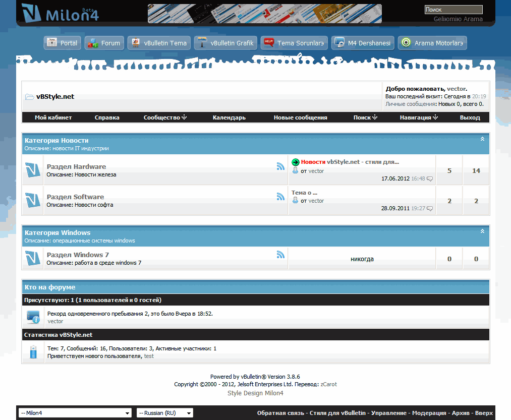The height and width of the screenshot is (420, 511).
Task: Open vector profile link in welcome box
Action: pyautogui.click(x=456, y=89)
